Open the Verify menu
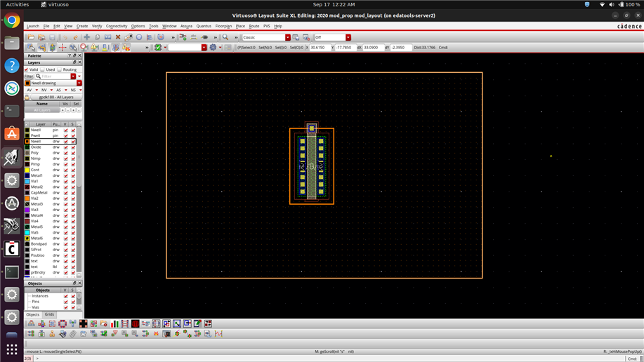Image resolution: width=644 pixels, height=362 pixels. pos(97,26)
